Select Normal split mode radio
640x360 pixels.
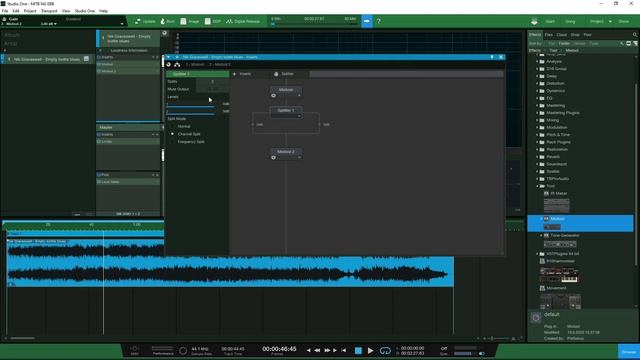point(173,127)
